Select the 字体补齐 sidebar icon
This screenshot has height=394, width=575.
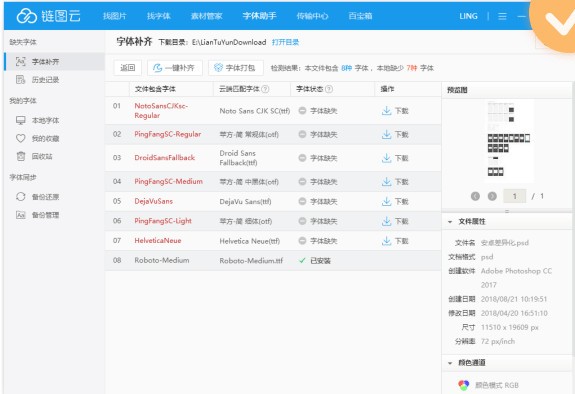pyautogui.click(x=21, y=61)
